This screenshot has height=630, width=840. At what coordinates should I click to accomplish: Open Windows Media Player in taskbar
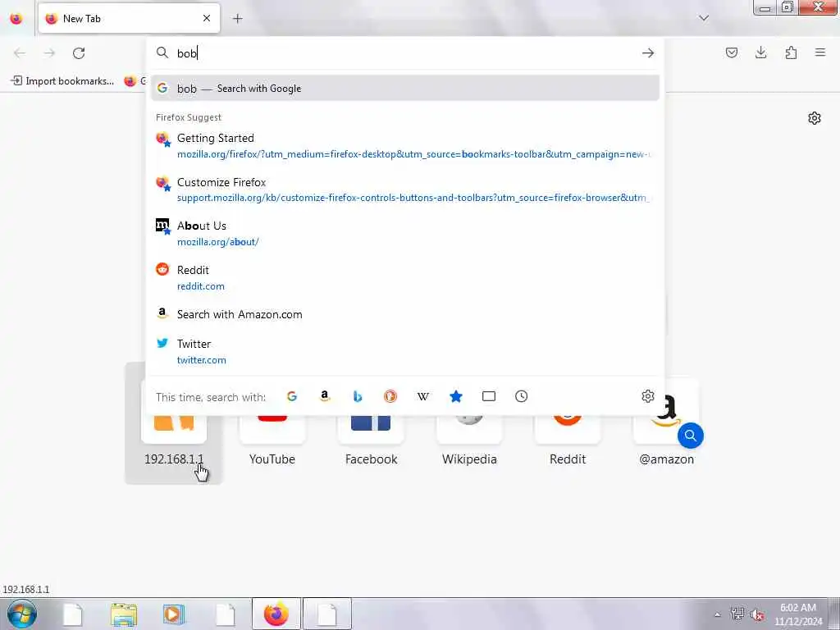coord(173,614)
